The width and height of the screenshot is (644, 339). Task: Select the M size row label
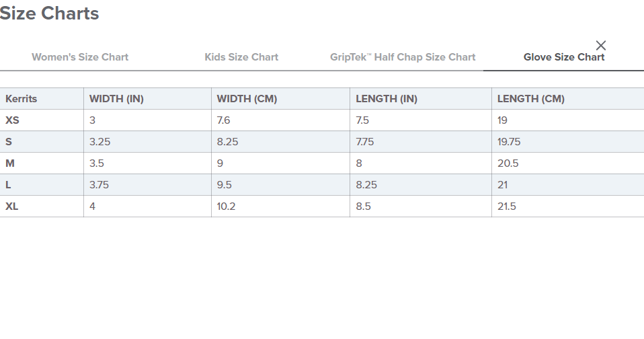tap(10, 163)
